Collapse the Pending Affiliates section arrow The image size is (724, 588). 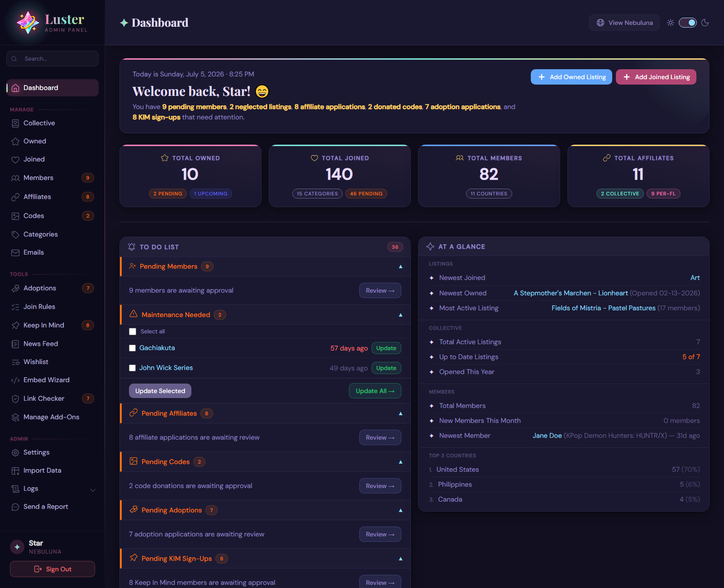[x=400, y=413]
